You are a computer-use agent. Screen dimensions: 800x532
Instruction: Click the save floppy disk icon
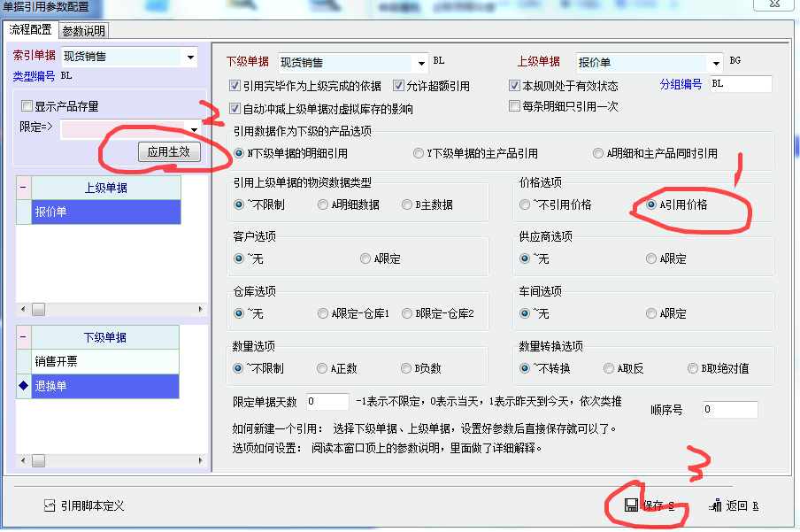(x=631, y=505)
